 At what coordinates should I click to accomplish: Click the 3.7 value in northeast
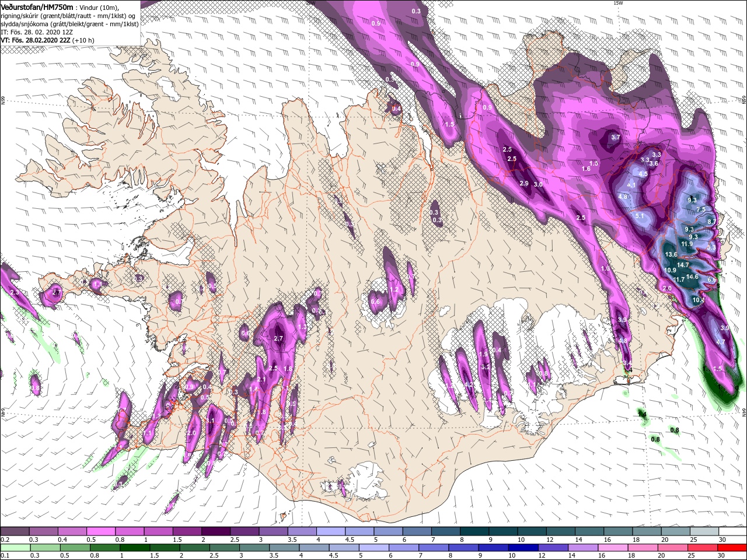pyautogui.click(x=615, y=137)
